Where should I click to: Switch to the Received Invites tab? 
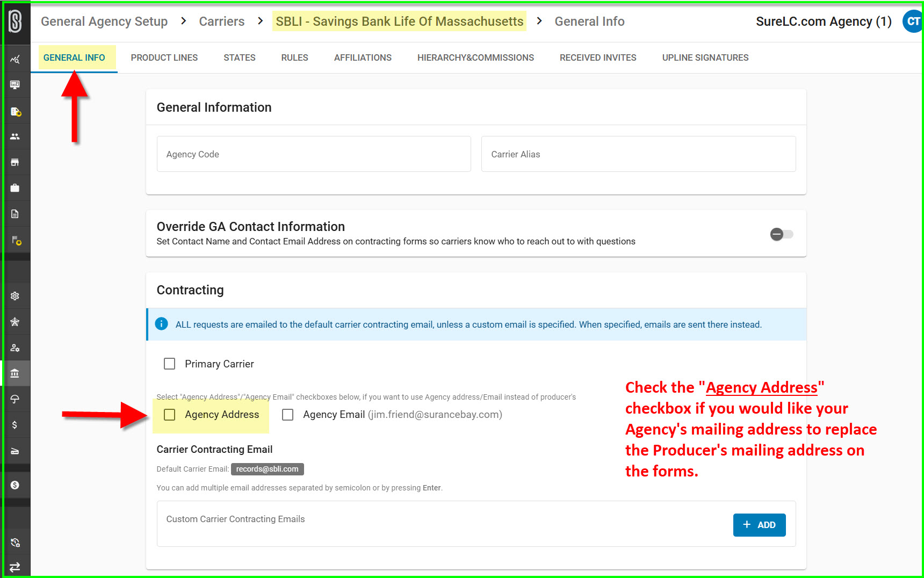pos(598,57)
